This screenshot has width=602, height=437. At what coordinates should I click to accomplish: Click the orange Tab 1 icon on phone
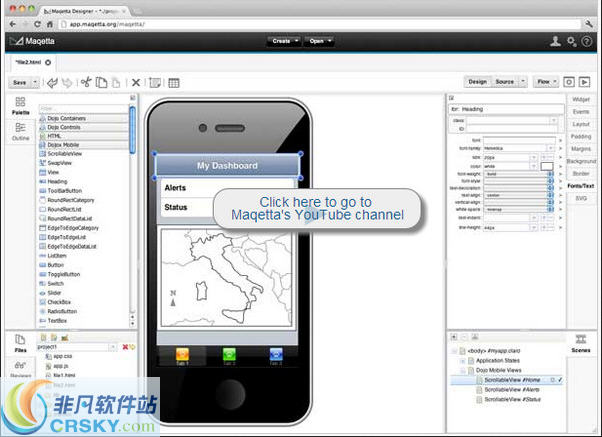tap(182, 354)
